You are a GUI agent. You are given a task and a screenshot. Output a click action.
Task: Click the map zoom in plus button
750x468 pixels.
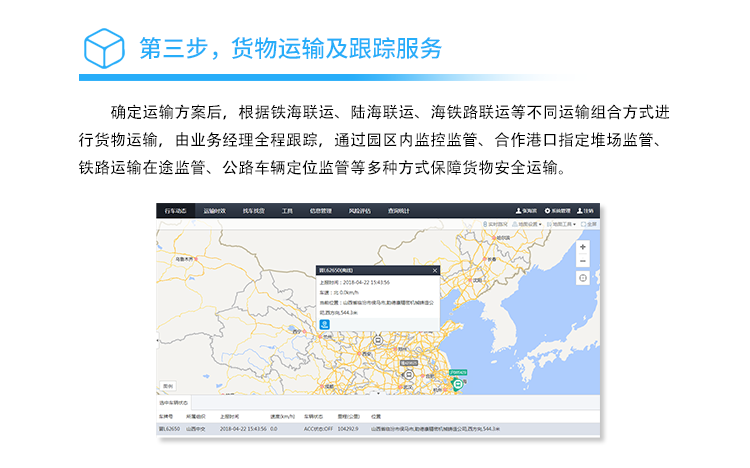[x=583, y=246]
